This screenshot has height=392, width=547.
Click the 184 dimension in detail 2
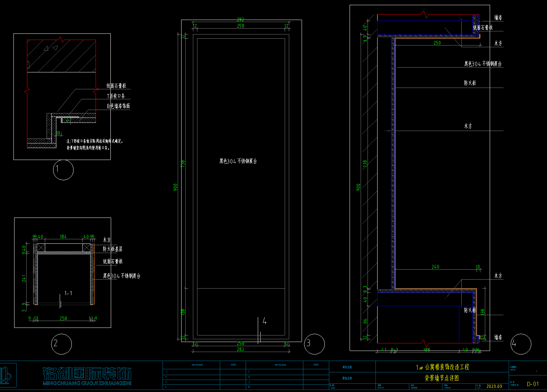click(63, 237)
